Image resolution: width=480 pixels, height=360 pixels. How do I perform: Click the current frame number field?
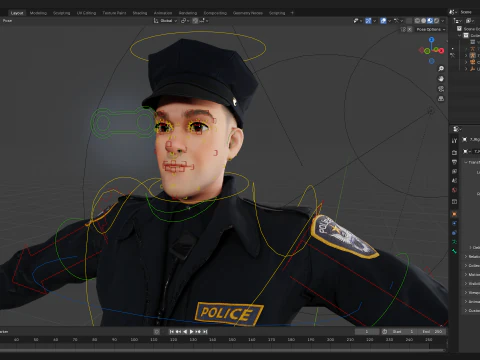(367, 332)
